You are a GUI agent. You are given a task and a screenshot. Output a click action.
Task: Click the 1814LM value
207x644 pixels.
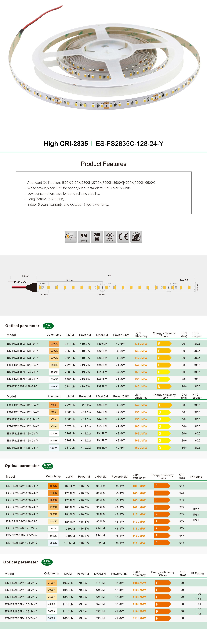click(x=70, y=507)
